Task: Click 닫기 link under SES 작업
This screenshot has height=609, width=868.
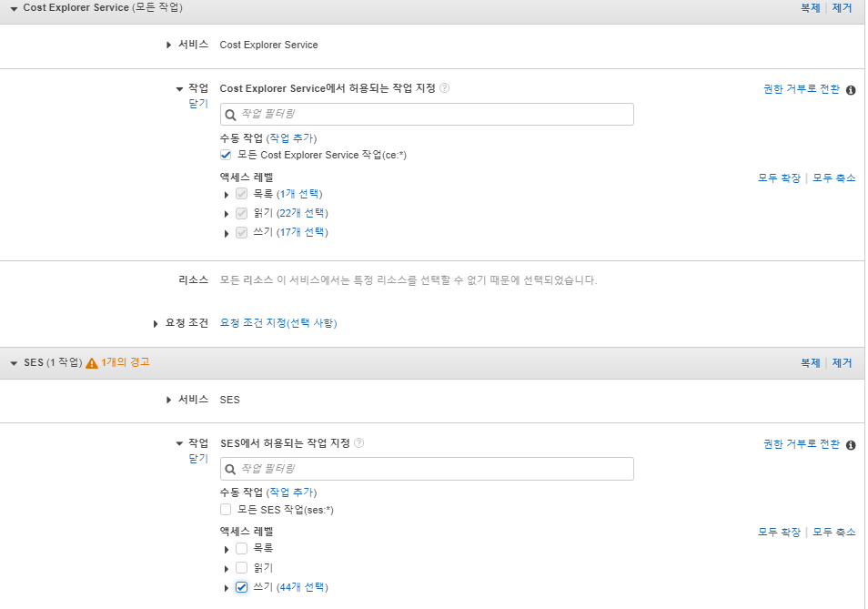Action: (x=198, y=459)
